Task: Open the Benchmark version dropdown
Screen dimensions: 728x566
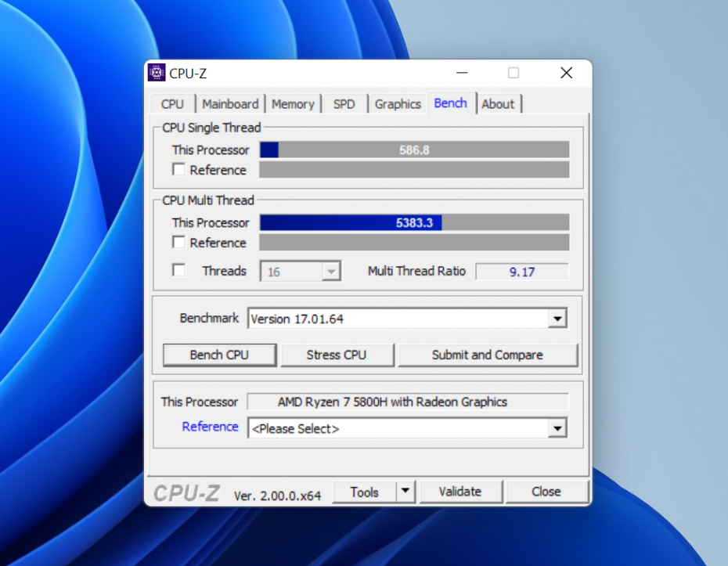Action: coord(557,319)
